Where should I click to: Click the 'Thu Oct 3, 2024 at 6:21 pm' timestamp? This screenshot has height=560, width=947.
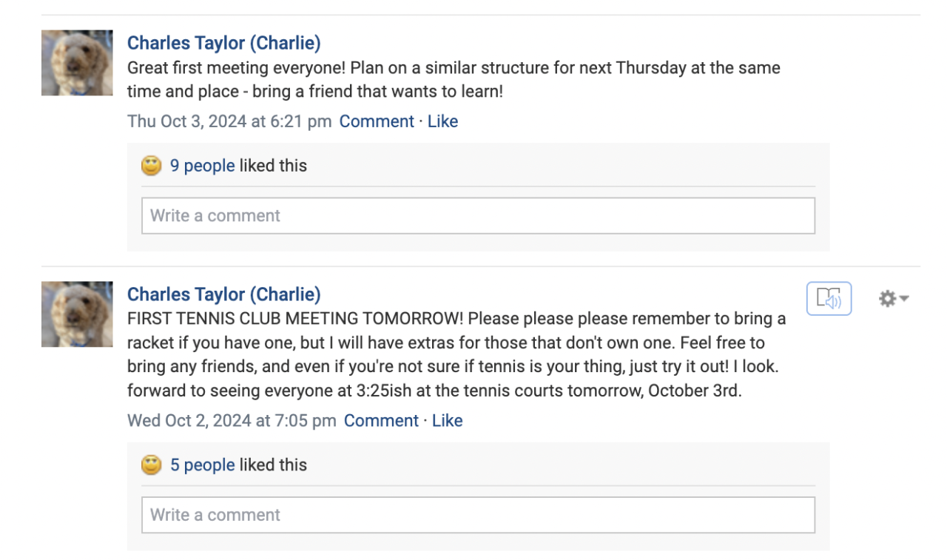(x=229, y=121)
